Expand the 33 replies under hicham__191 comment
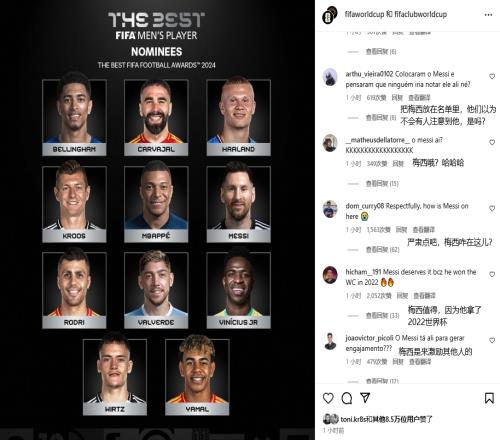This screenshot has width=500, height=440. [382, 315]
